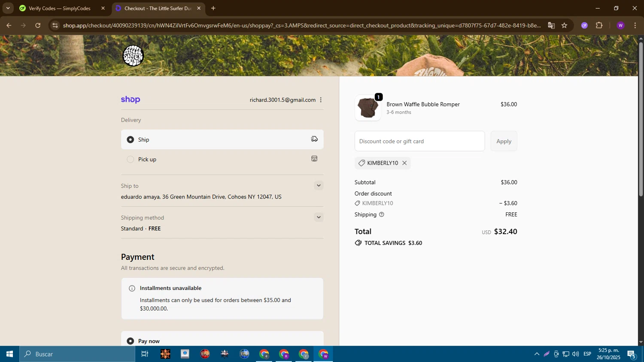This screenshot has height=362, width=644.
Task: Open the taskbar clock showing 5:25 p. m.
Action: pos(608,354)
